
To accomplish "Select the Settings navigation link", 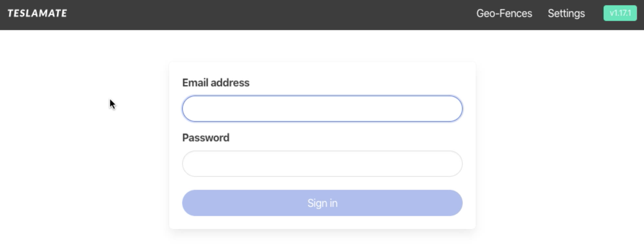I will (x=566, y=14).
